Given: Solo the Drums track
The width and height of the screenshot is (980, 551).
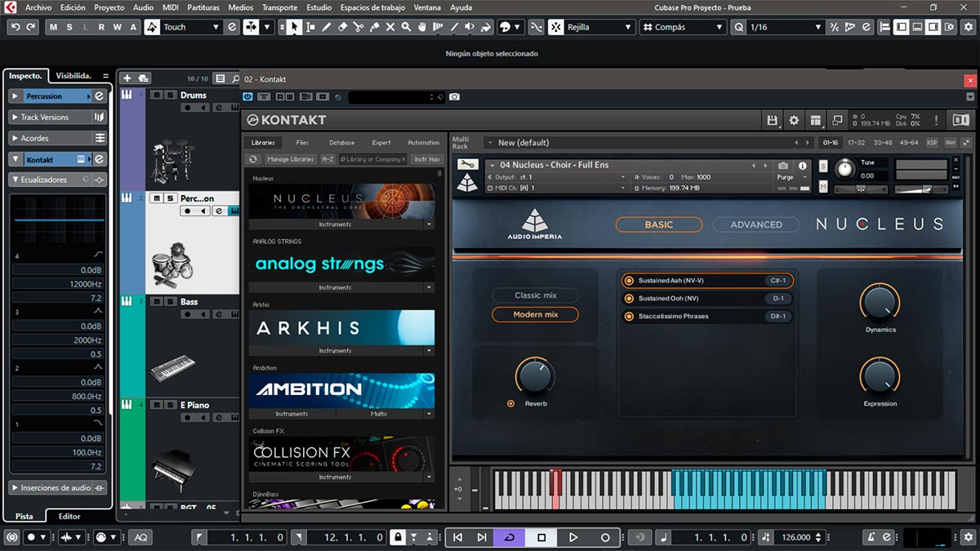Looking at the screenshot, I should [x=170, y=95].
